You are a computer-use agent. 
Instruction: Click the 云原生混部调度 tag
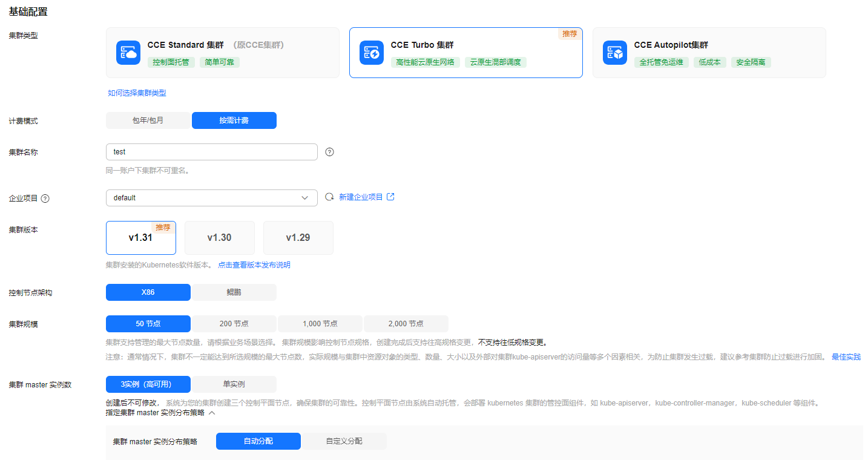(496, 62)
